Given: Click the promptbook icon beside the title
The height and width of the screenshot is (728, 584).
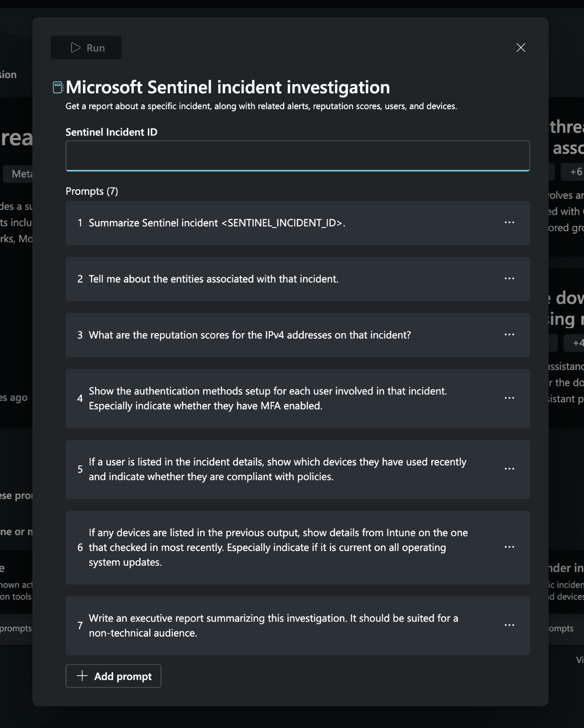Looking at the screenshot, I should [x=58, y=87].
